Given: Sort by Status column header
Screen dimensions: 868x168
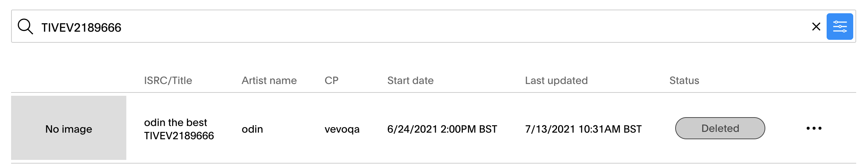Looking at the screenshot, I should [x=684, y=80].
